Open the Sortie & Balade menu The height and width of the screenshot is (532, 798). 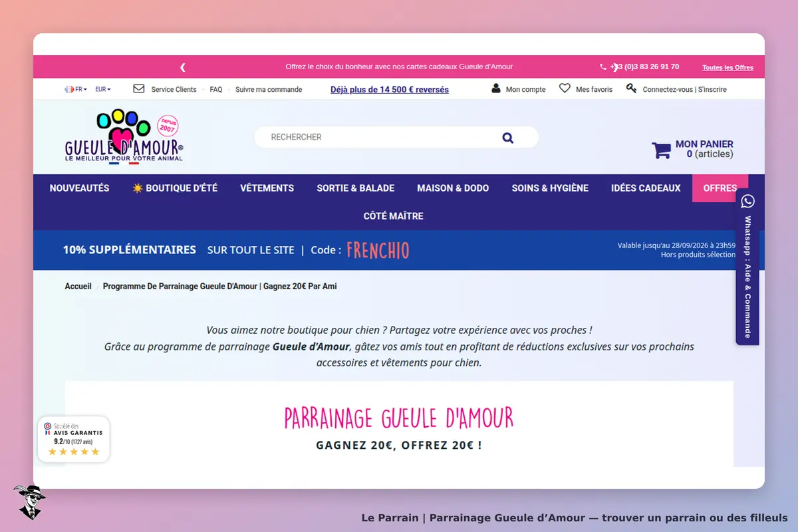tap(355, 188)
